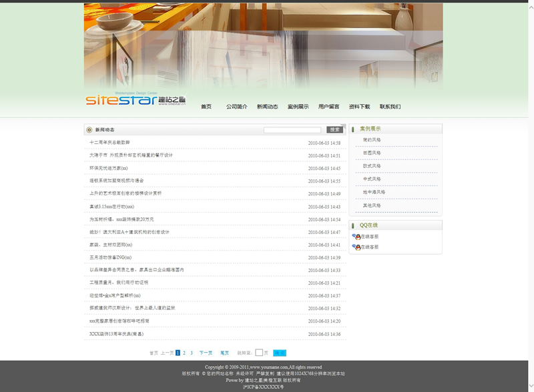This screenshot has width=534, height=392.
Task: Click the SiteStar logo
Action: point(135,101)
